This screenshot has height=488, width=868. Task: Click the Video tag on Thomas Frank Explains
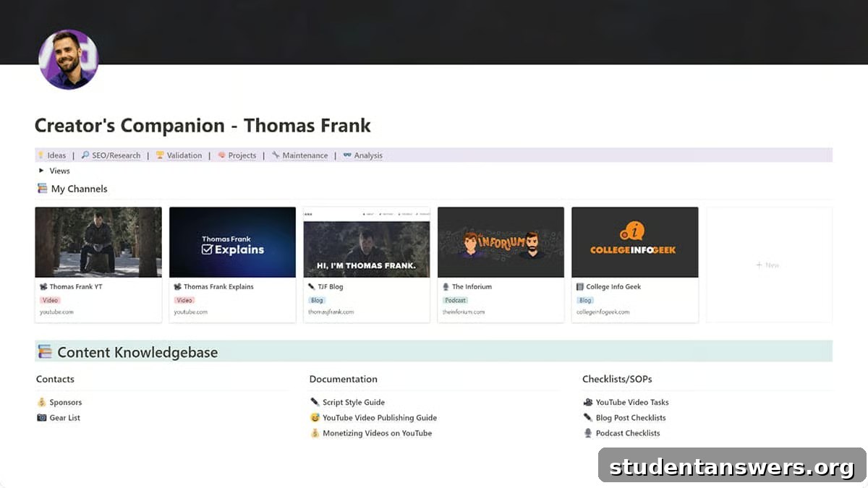184,300
